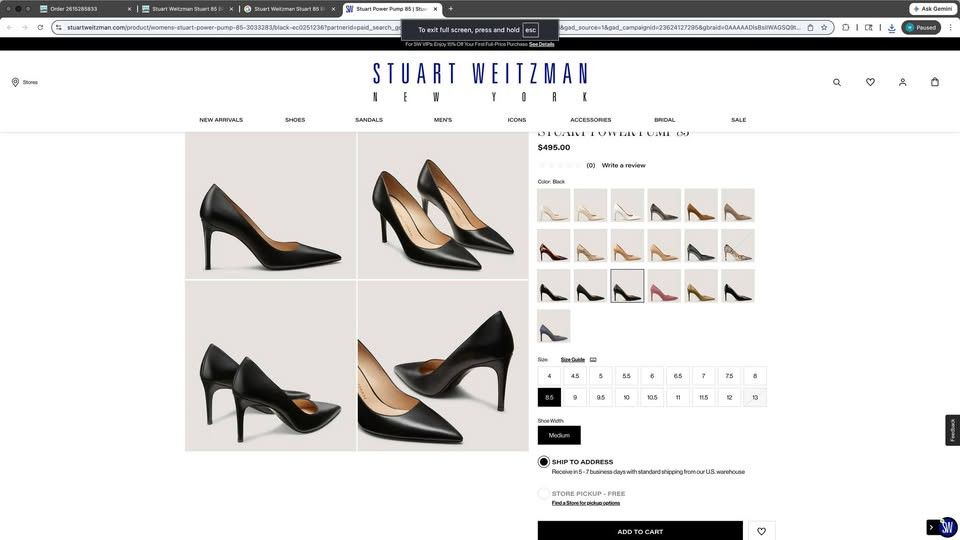Open the Chrome three-dot menu
960x540 pixels.
tap(950, 28)
